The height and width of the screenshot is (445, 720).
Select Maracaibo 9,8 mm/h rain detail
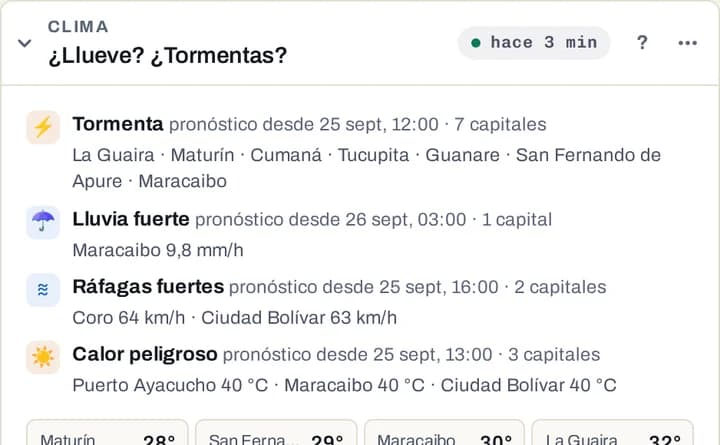[x=158, y=250]
